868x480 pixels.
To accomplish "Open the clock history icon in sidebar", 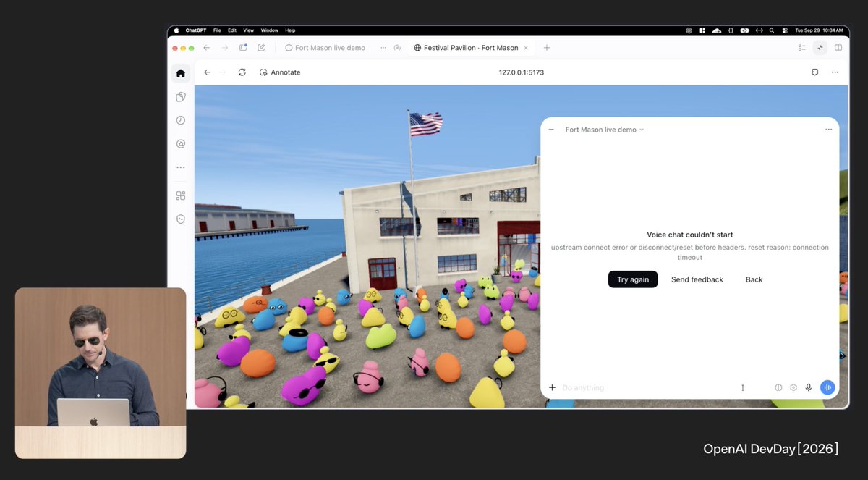I will [181, 120].
